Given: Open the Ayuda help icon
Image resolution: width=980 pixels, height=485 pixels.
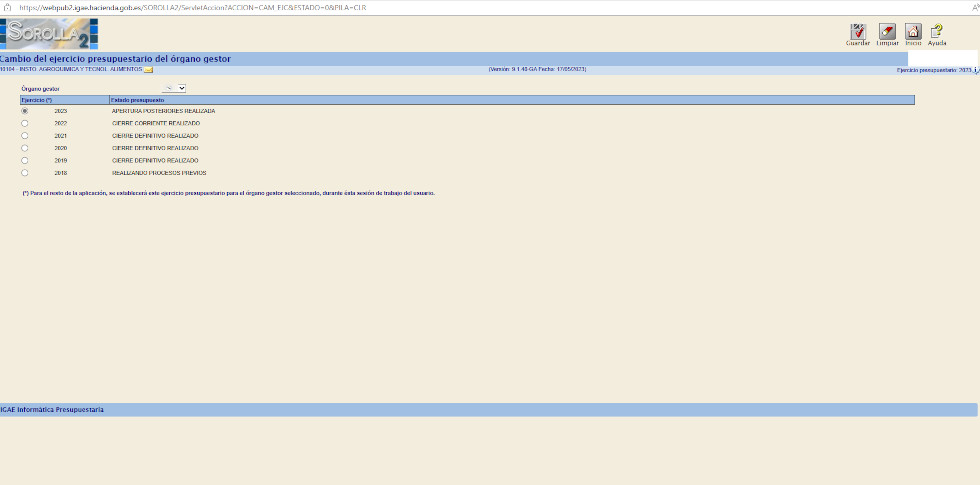Looking at the screenshot, I should coord(937,32).
